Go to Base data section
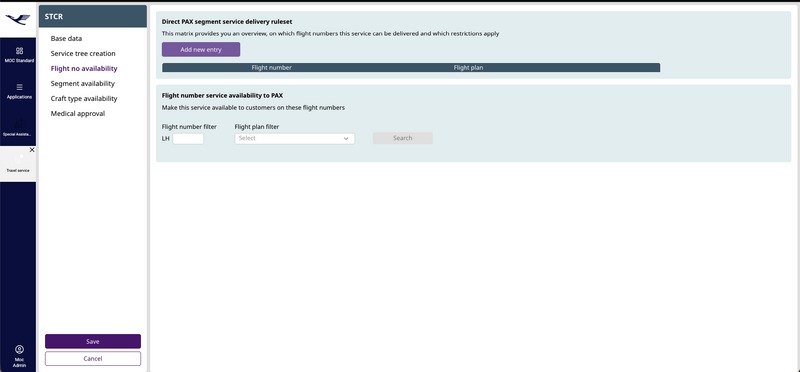 pos(66,38)
